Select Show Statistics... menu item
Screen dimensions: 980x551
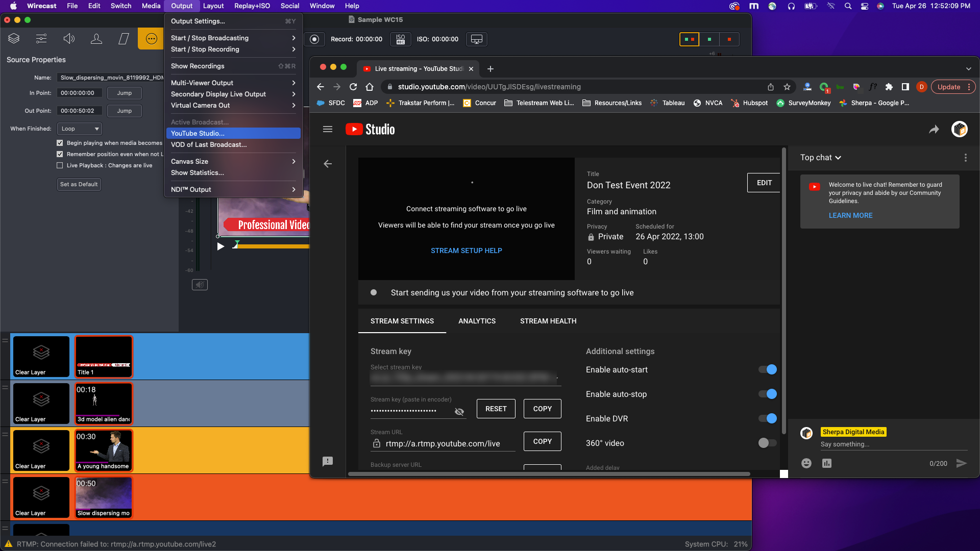coord(233,172)
